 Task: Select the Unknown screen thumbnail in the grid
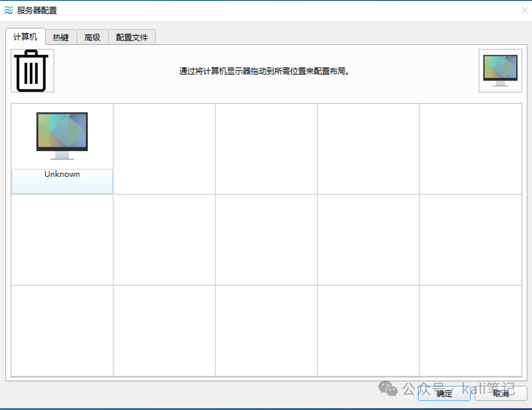[x=62, y=148]
